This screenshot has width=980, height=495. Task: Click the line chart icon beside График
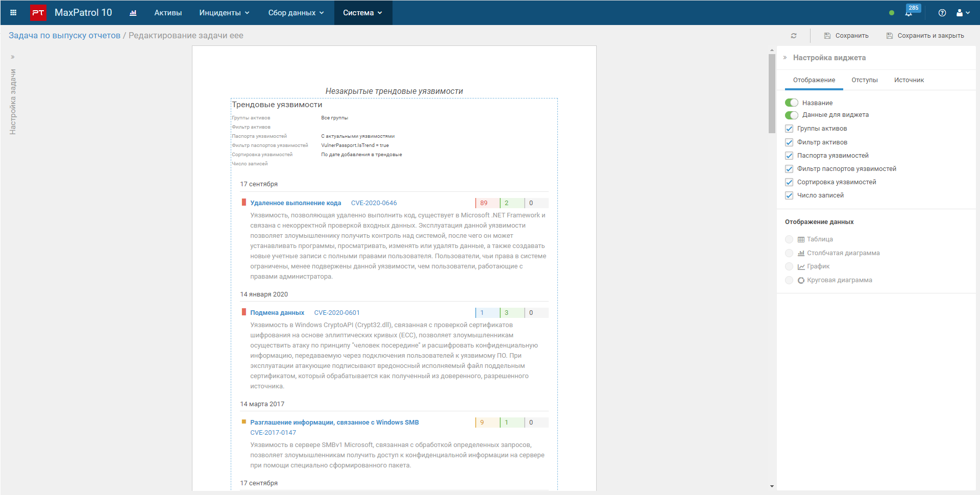pos(801,266)
